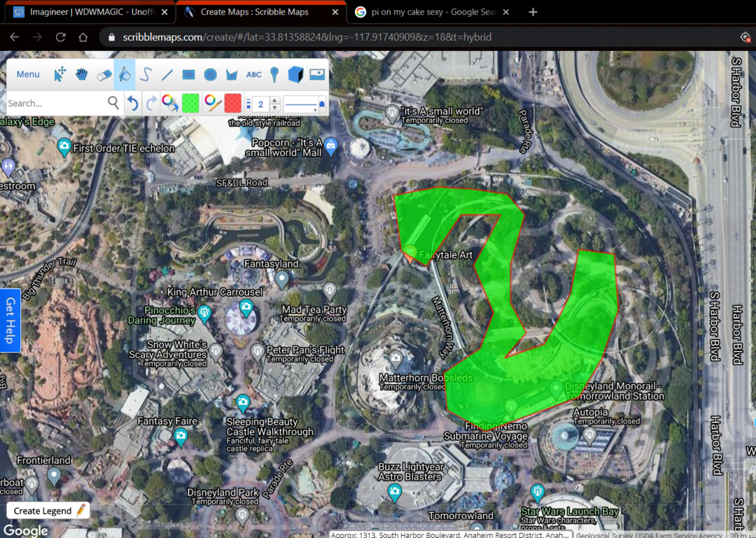Select the image overlay tool
The image size is (756, 538).
(x=317, y=74)
